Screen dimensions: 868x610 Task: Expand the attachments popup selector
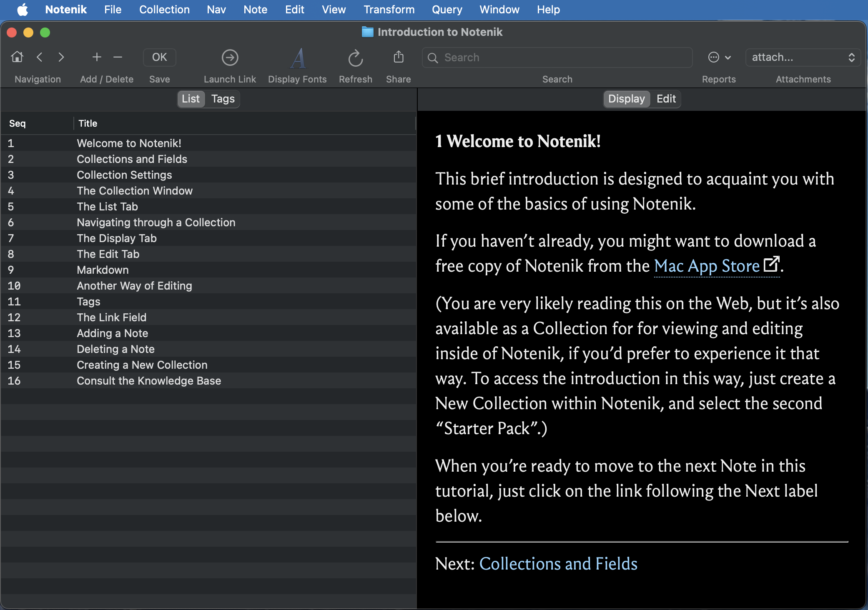click(803, 57)
